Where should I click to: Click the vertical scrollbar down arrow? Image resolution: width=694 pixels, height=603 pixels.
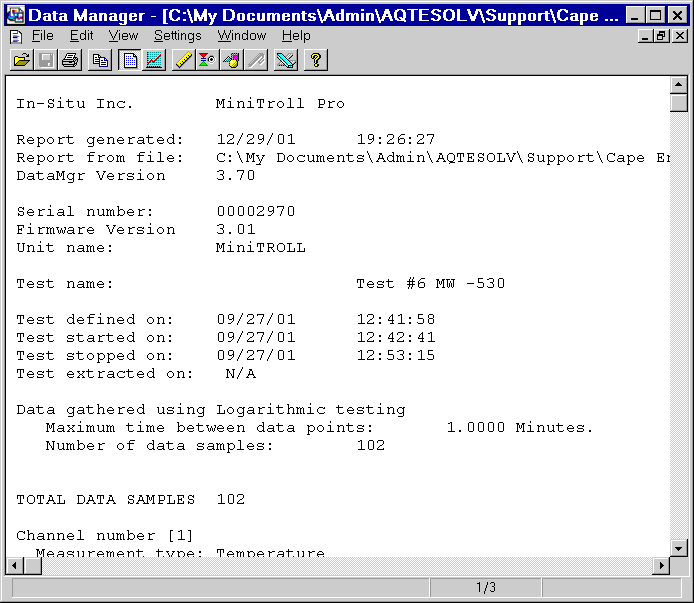click(679, 548)
